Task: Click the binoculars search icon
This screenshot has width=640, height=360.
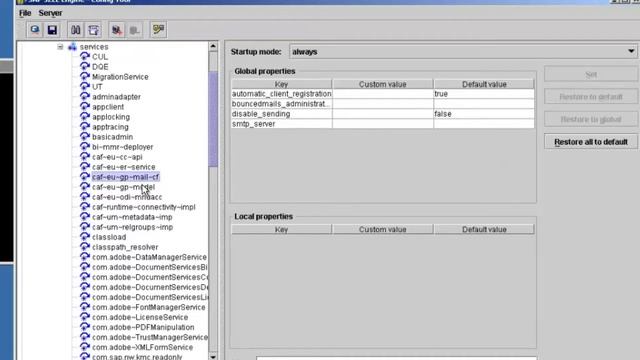Action: pyautogui.click(x=76, y=30)
